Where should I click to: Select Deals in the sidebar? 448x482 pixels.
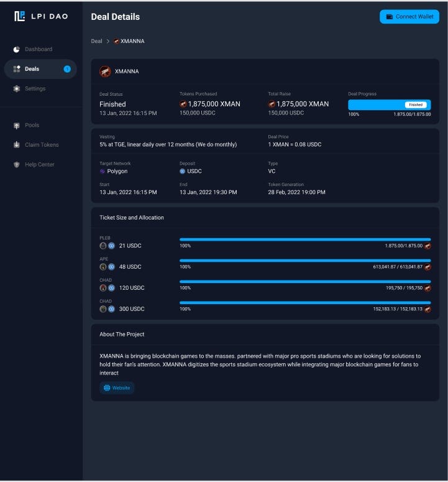click(x=40, y=69)
